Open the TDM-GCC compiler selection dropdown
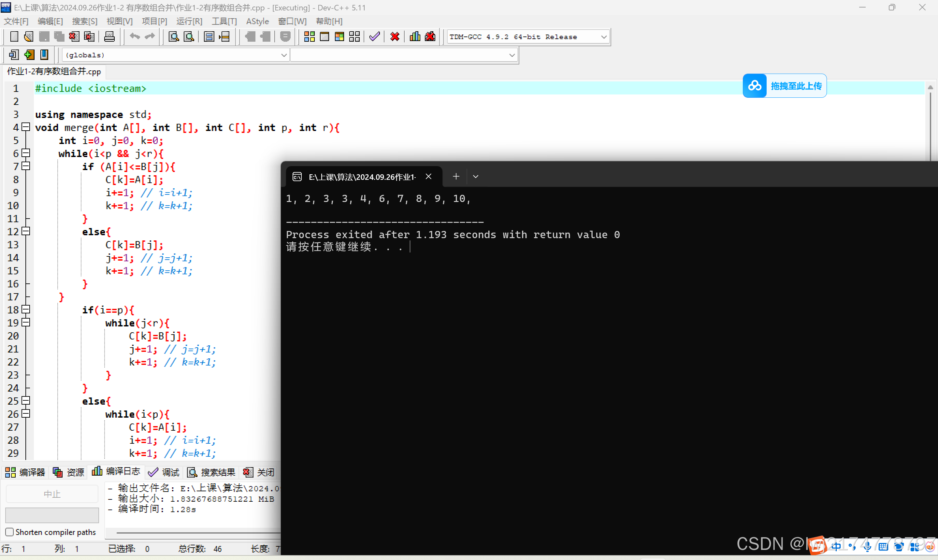938x560 pixels. click(x=604, y=37)
